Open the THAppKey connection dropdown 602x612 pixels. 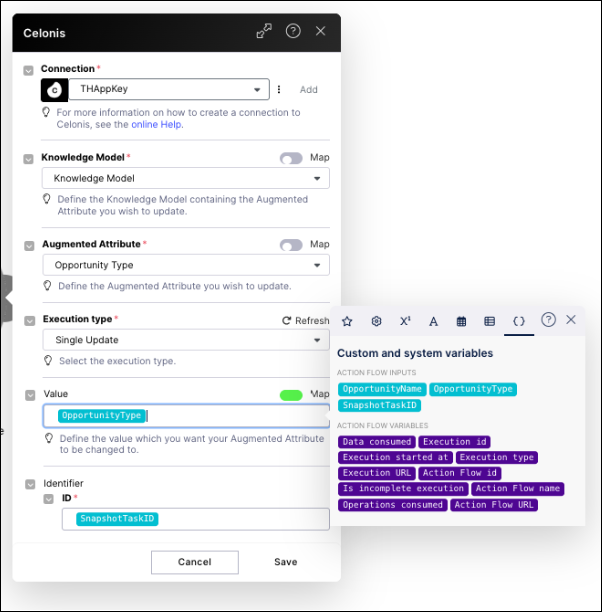pos(169,89)
